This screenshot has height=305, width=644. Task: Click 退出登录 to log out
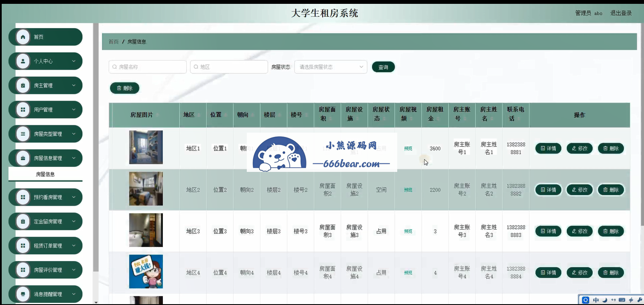(x=621, y=13)
